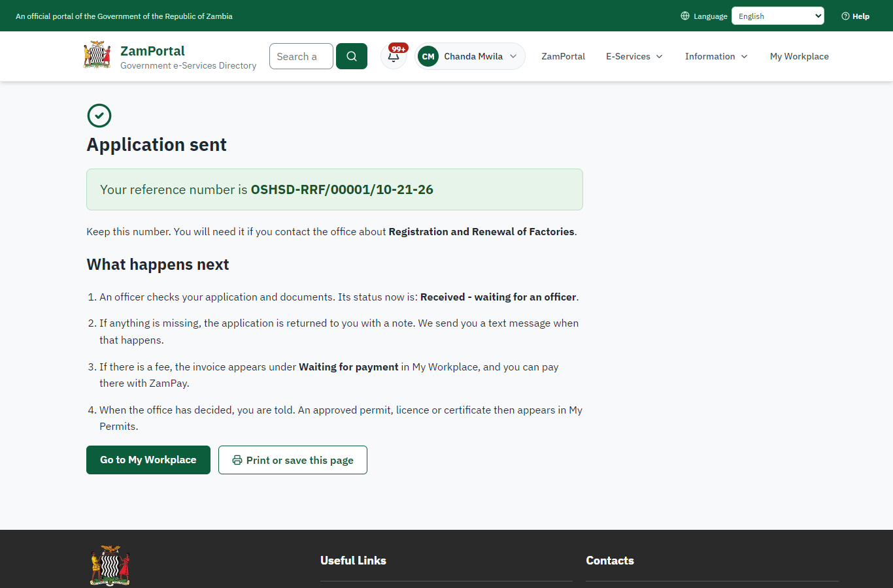Open the English language dropdown
Viewport: 893px width, 588px height.
click(778, 16)
